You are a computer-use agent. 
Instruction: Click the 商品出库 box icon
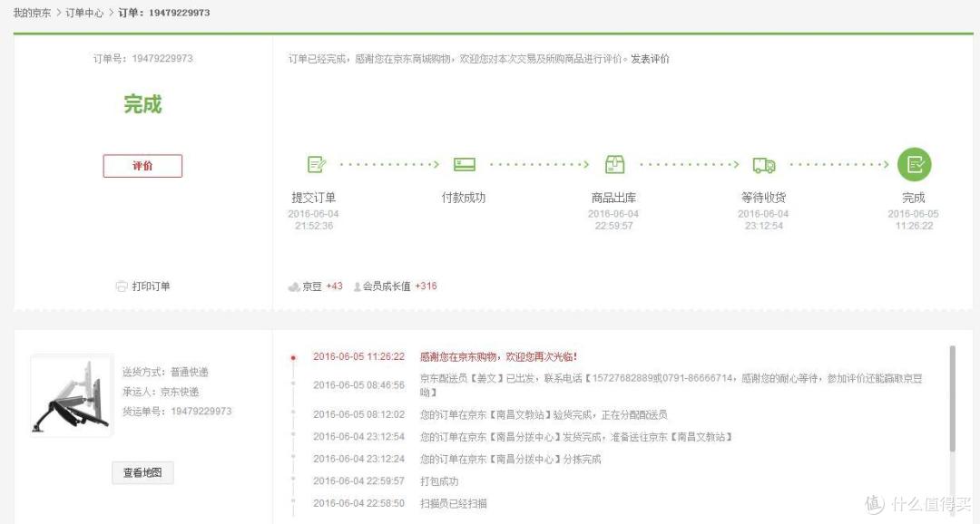(614, 164)
